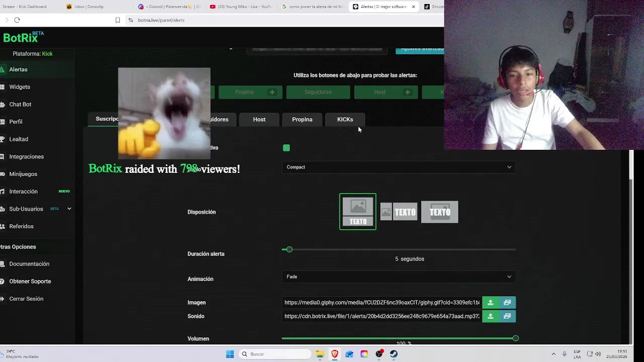Switch to the Young Miko YouTube browser tab
The height and width of the screenshot is (362, 644).
click(242, 7)
